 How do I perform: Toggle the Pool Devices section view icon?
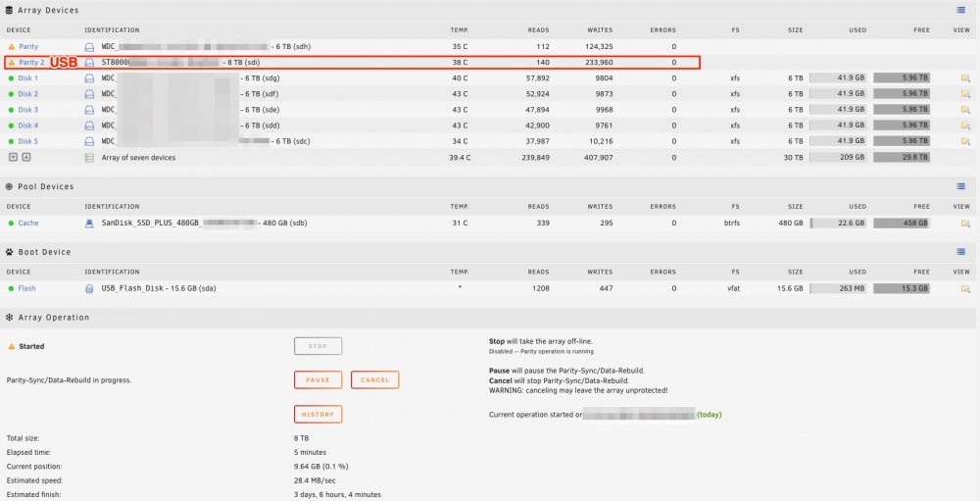tap(960, 186)
